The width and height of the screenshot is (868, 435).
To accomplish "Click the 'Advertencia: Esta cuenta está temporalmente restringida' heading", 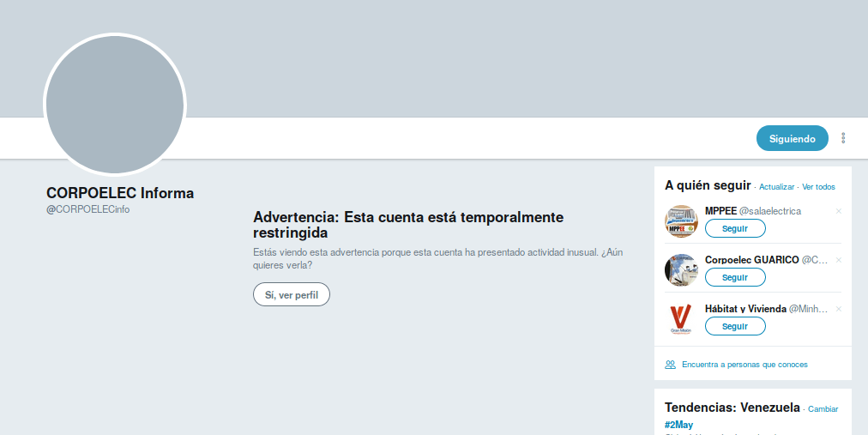I will [x=408, y=225].
